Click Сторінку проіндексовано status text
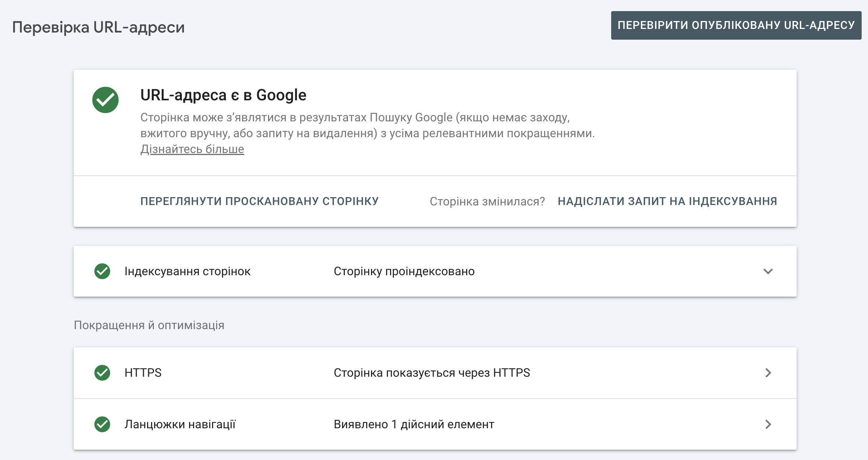 pos(404,271)
